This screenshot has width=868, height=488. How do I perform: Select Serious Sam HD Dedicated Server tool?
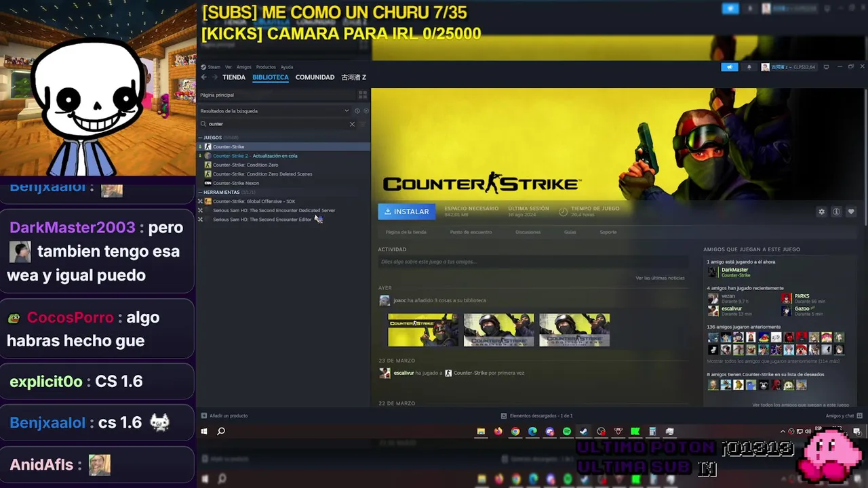click(x=284, y=210)
